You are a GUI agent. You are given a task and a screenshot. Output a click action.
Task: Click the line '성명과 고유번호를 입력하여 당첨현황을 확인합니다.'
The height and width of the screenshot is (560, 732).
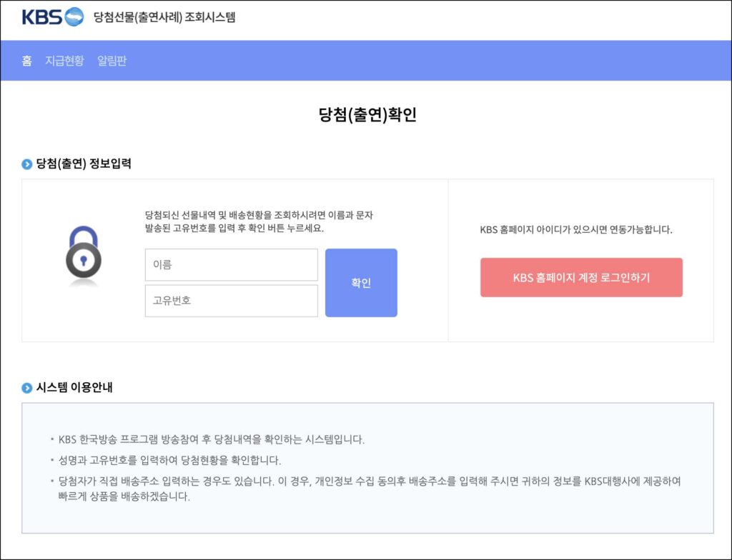(x=170, y=461)
